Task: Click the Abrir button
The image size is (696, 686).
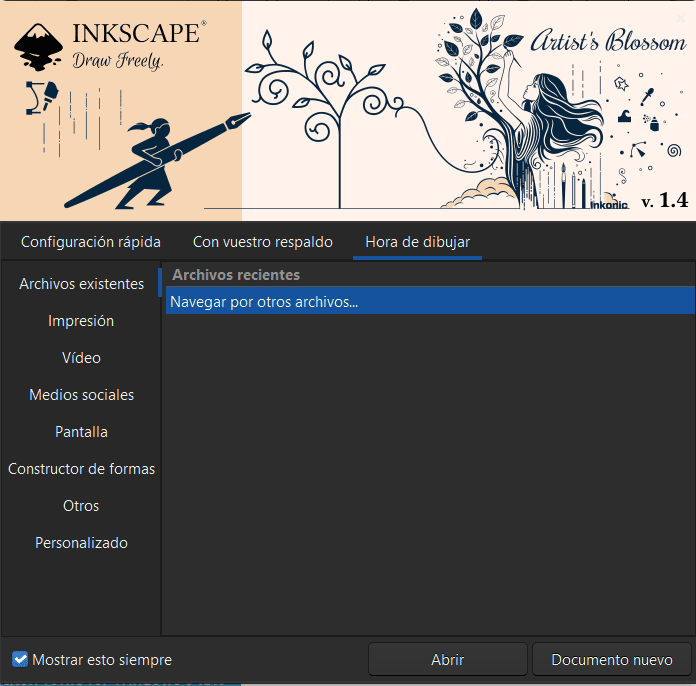Action: pos(447,659)
